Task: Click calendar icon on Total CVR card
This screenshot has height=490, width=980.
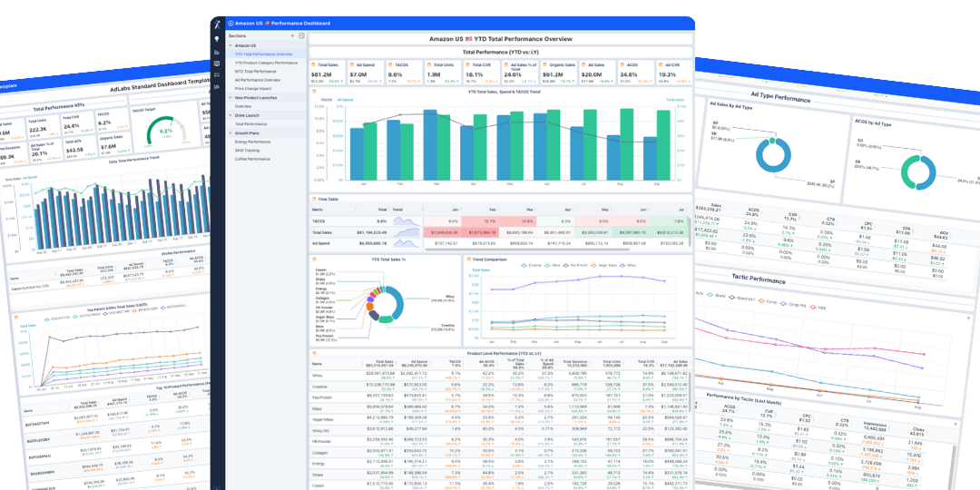Action: tap(468, 64)
